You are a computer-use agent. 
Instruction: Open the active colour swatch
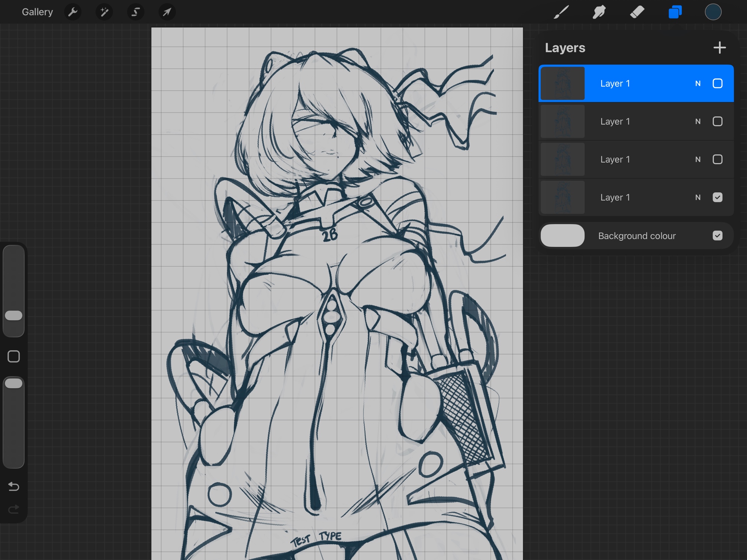pos(713,12)
